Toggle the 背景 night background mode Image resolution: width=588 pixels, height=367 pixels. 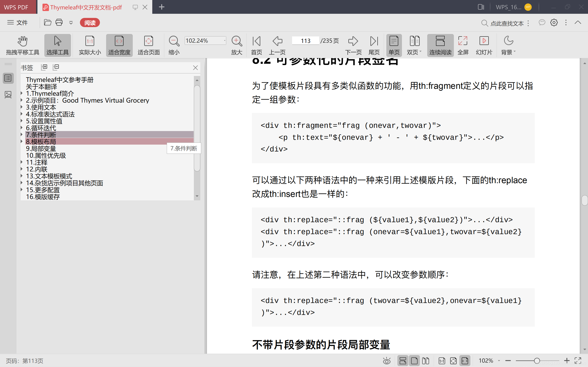pos(508,45)
